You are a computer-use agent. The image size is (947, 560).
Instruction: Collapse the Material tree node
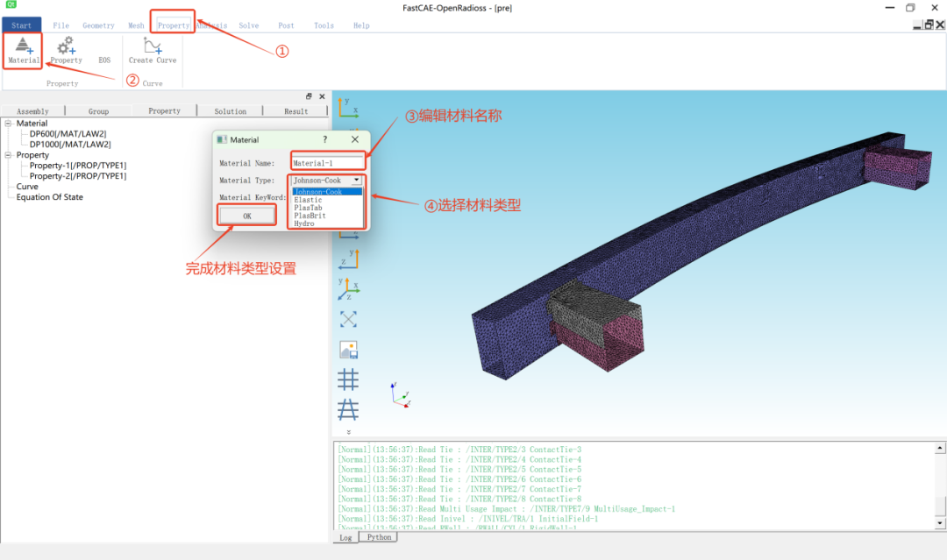point(9,123)
